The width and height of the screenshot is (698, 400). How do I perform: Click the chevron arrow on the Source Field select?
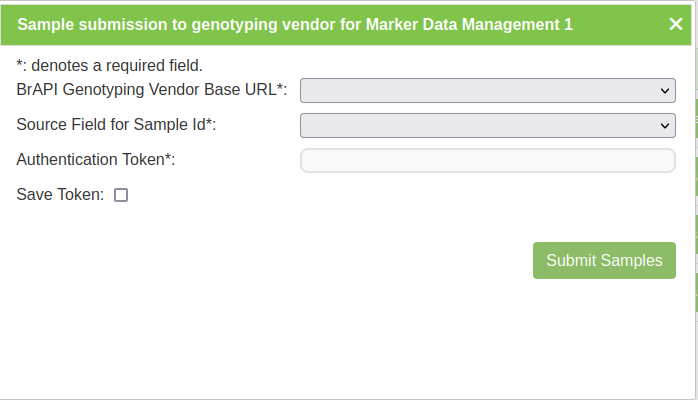coord(666,125)
